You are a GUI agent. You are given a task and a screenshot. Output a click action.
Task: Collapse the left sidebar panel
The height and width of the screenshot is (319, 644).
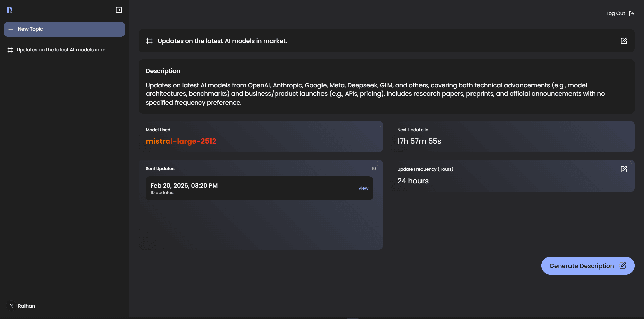(119, 10)
